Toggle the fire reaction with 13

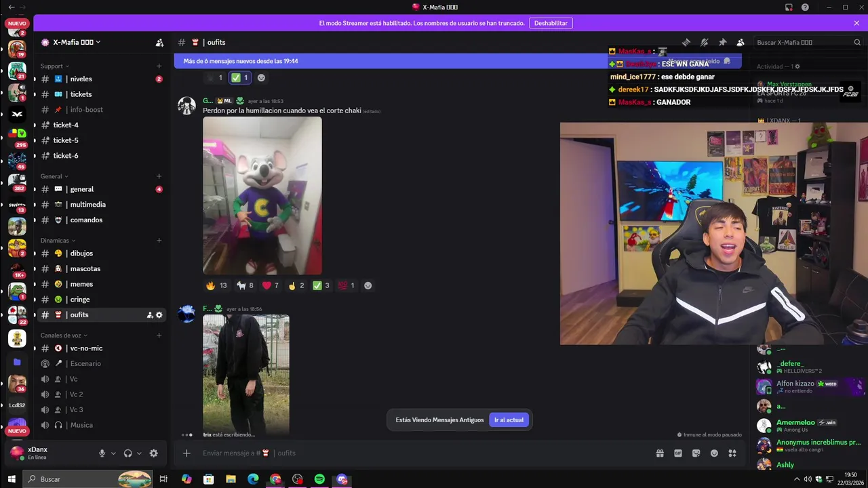[216, 285]
